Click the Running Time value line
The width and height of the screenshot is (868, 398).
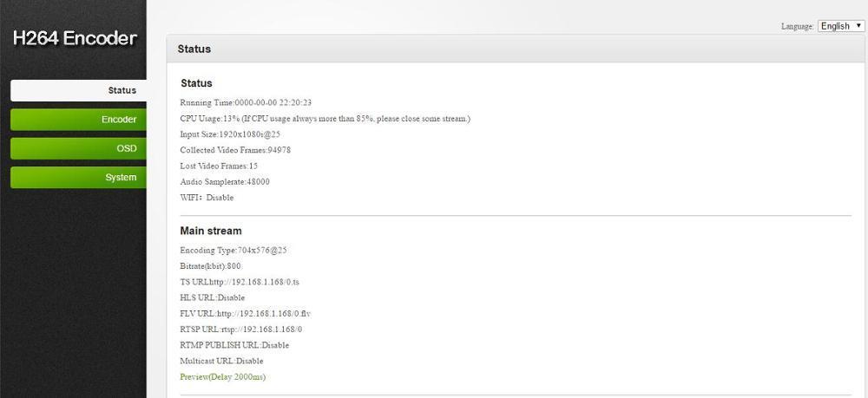tap(246, 103)
